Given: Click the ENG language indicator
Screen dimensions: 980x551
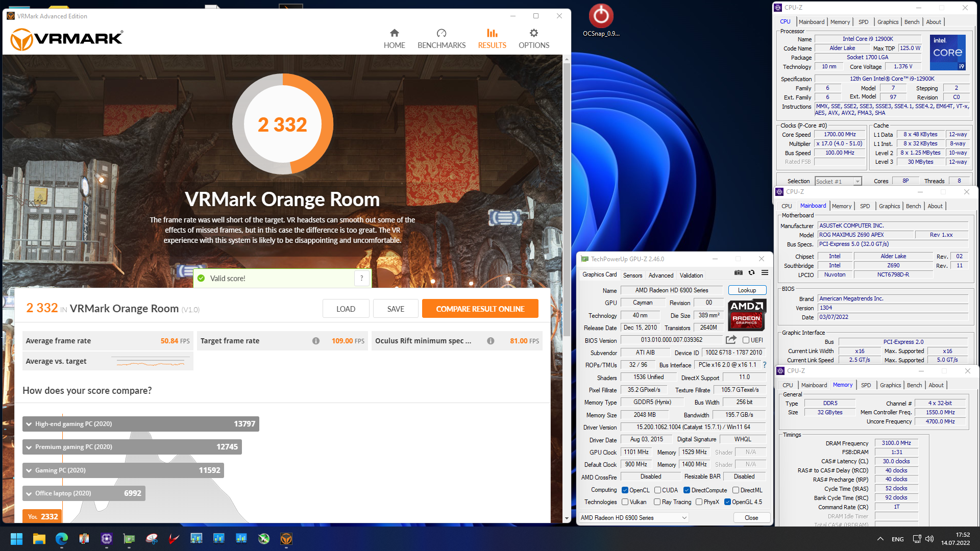Looking at the screenshot, I should pos(897,539).
